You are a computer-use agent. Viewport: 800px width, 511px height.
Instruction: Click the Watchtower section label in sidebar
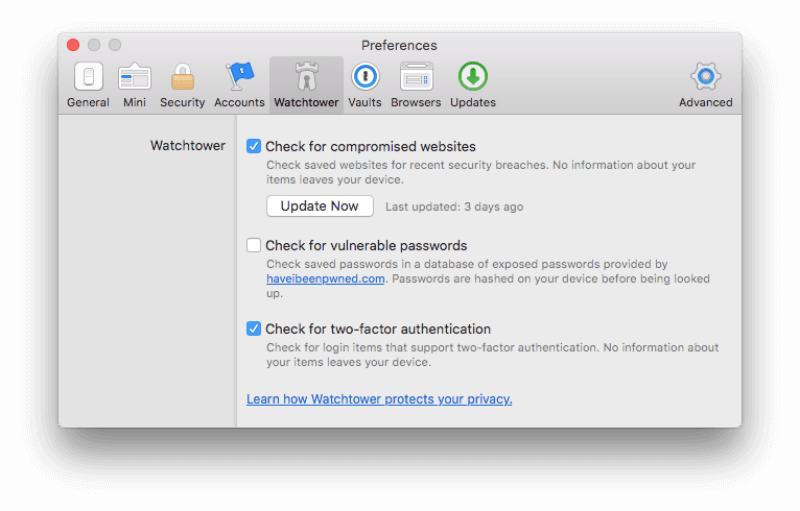188,146
